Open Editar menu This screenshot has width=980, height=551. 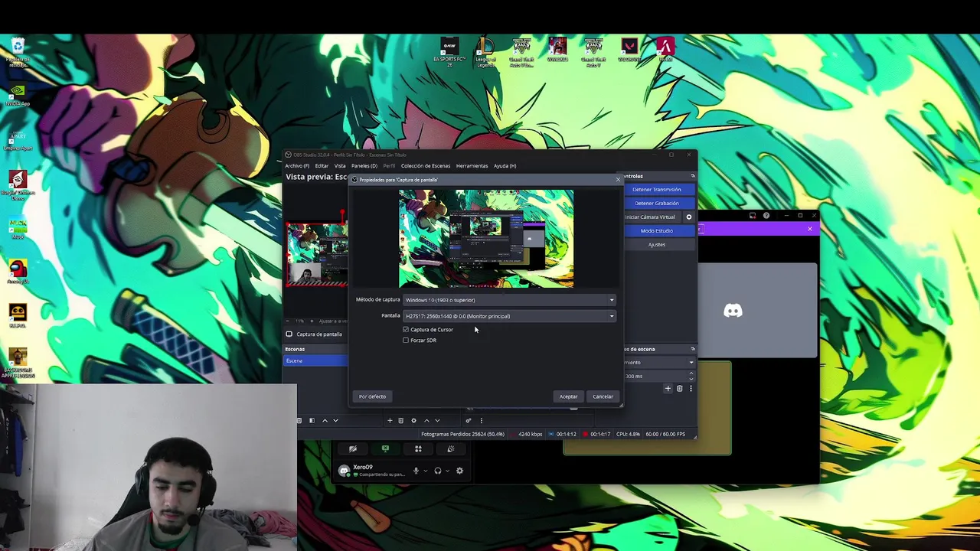[322, 166]
